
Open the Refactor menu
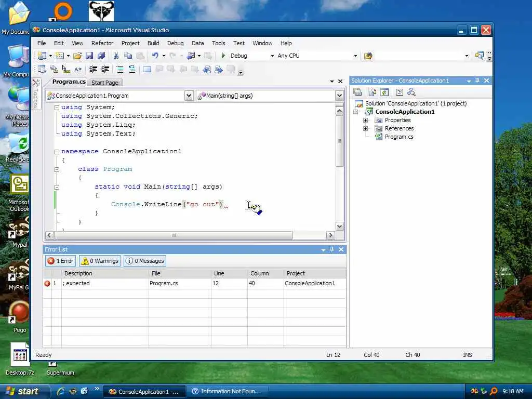tap(102, 43)
